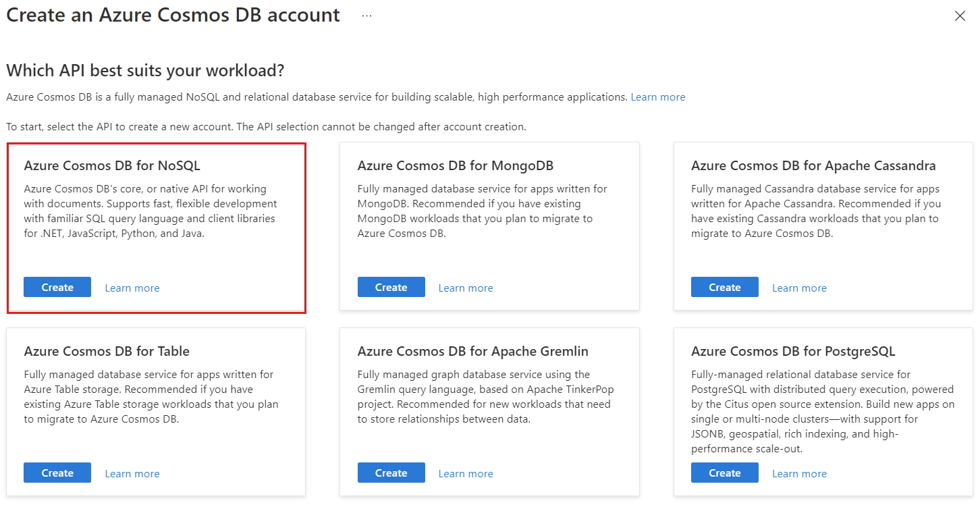The image size is (980, 507).
Task: Select 'Azure Cosmos DB for Apache Gremlin' heading
Action: (x=473, y=351)
